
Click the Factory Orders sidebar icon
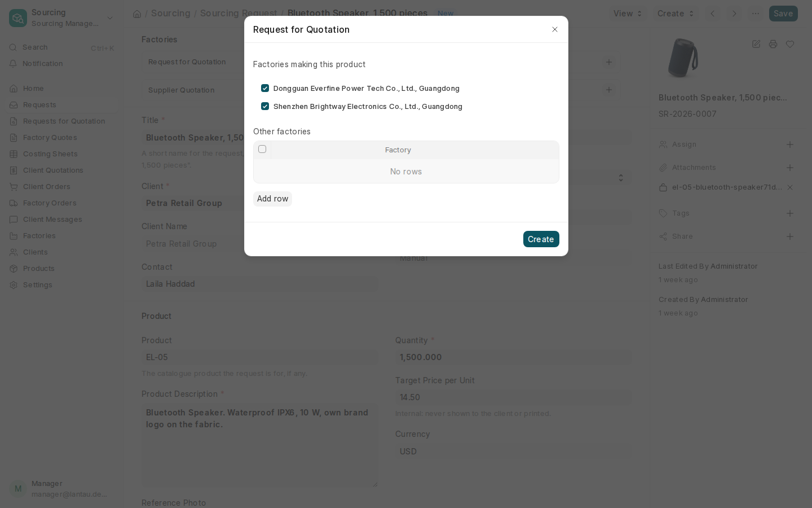14,203
